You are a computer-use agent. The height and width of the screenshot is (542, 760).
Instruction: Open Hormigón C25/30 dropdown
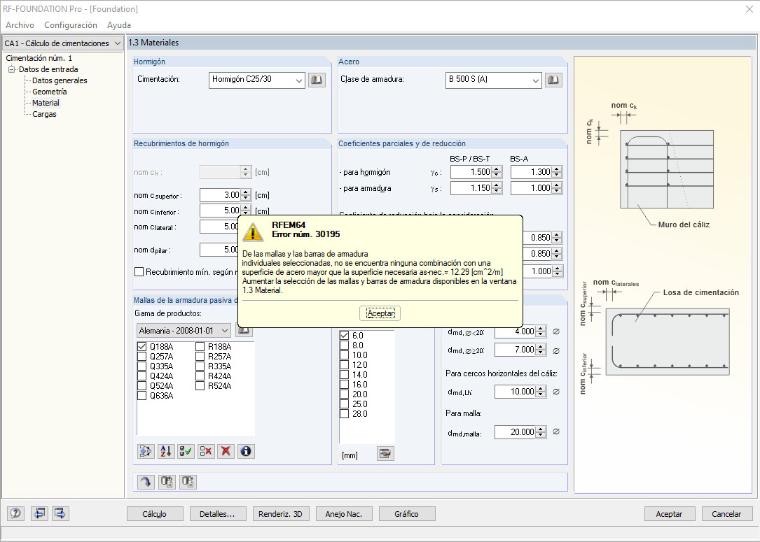tap(257, 80)
